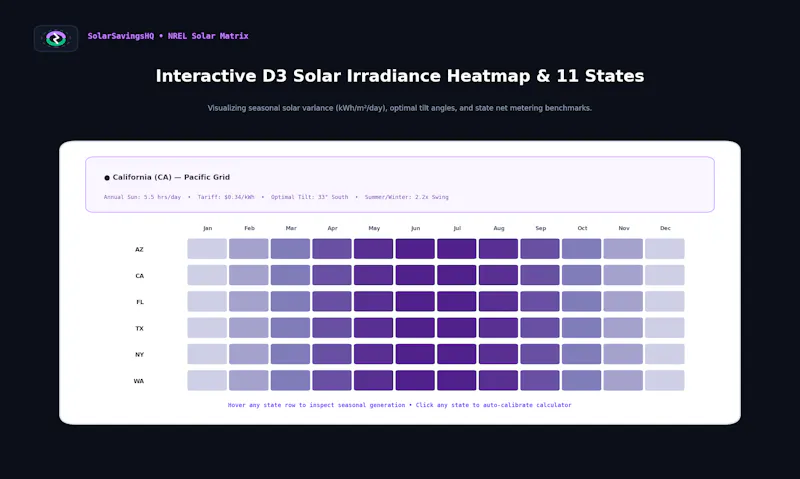800x479 pixels.
Task: Click the 'Visualizing seasonal solar variance' subtitle
Action: click(399, 108)
